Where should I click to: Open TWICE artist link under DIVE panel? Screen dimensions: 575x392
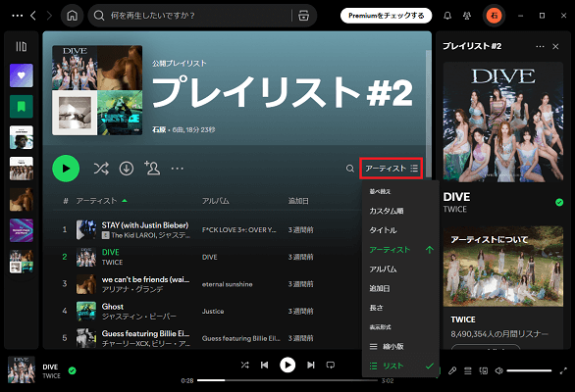click(454, 209)
